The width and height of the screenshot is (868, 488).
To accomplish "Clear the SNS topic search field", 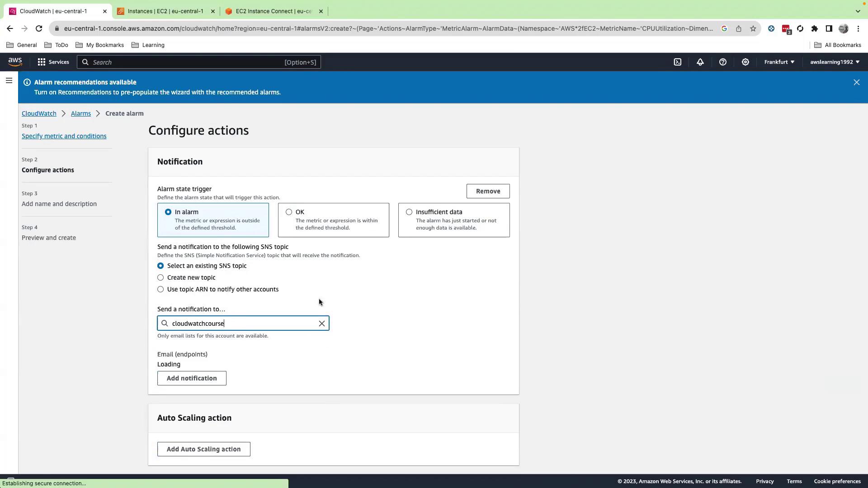I will pyautogui.click(x=321, y=324).
